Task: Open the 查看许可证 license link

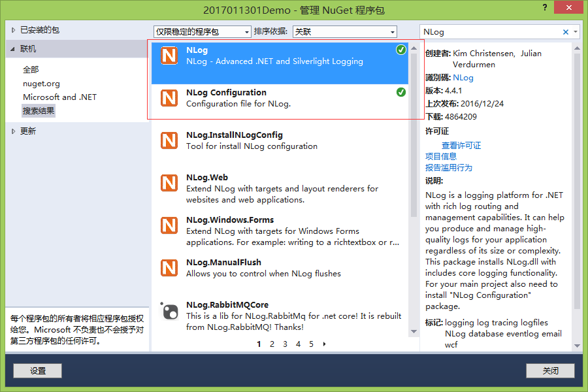Action: 461,146
